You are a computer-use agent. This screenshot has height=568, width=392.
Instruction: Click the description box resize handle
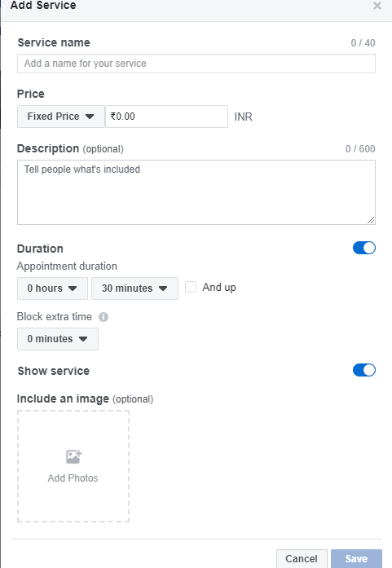pos(371,220)
